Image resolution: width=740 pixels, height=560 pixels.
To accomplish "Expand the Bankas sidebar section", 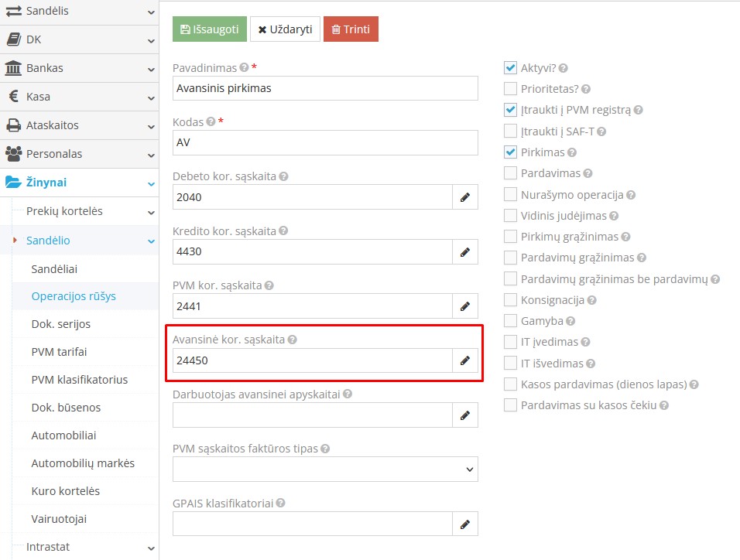I will pyautogui.click(x=79, y=68).
